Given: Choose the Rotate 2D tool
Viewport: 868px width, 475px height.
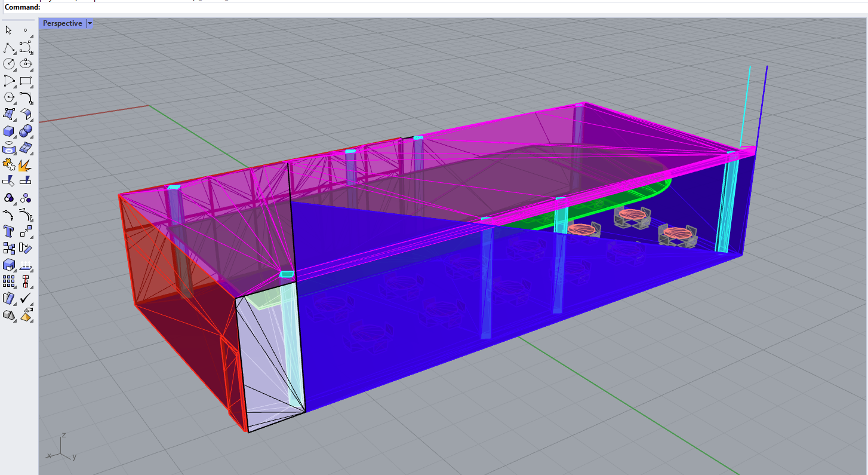Looking at the screenshot, I should pyautogui.click(x=26, y=247).
